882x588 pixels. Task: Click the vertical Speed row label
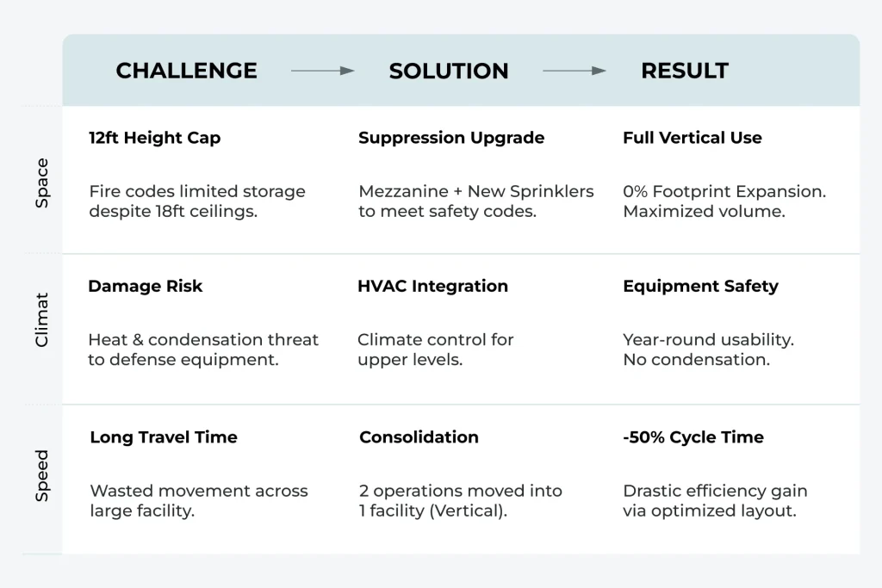click(42, 475)
